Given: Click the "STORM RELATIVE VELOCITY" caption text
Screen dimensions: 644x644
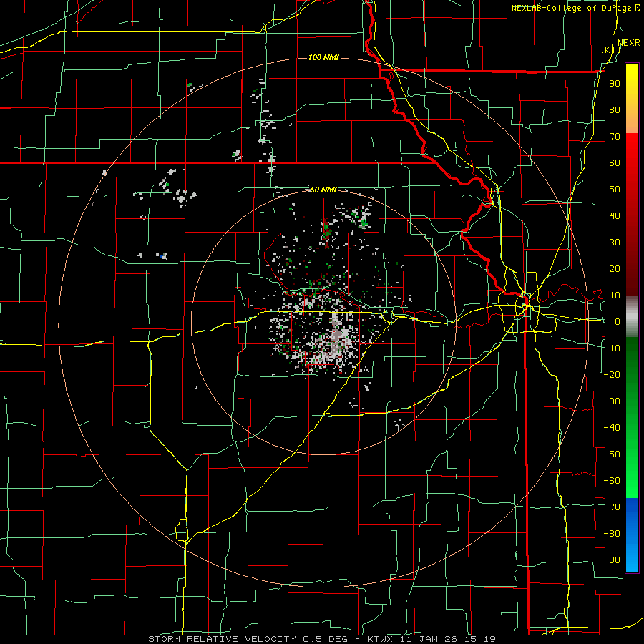Looking at the screenshot, I should tap(222, 639).
